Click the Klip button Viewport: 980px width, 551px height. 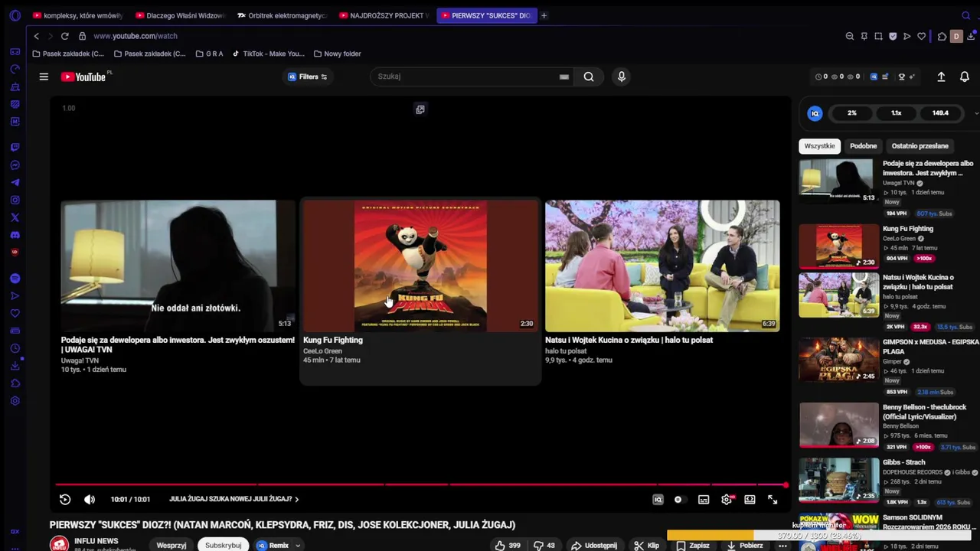[646, 546]
